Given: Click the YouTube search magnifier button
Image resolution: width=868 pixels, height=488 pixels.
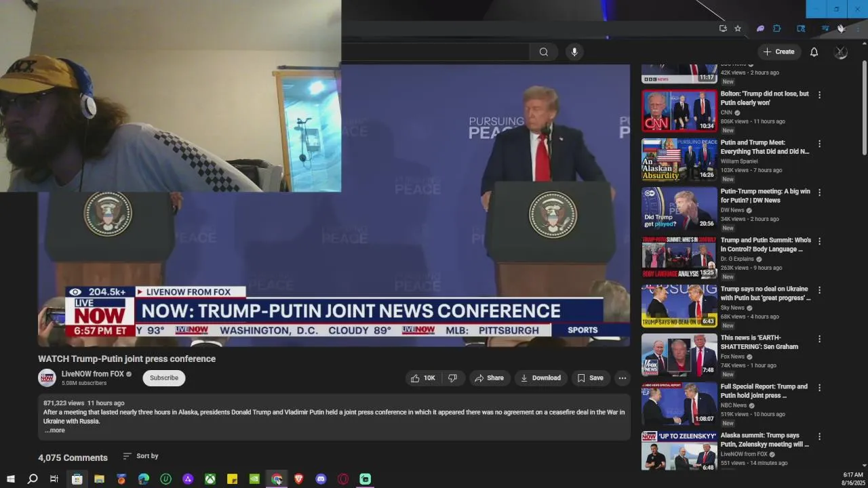Looking at the screenshot, I should pos(544,52).
